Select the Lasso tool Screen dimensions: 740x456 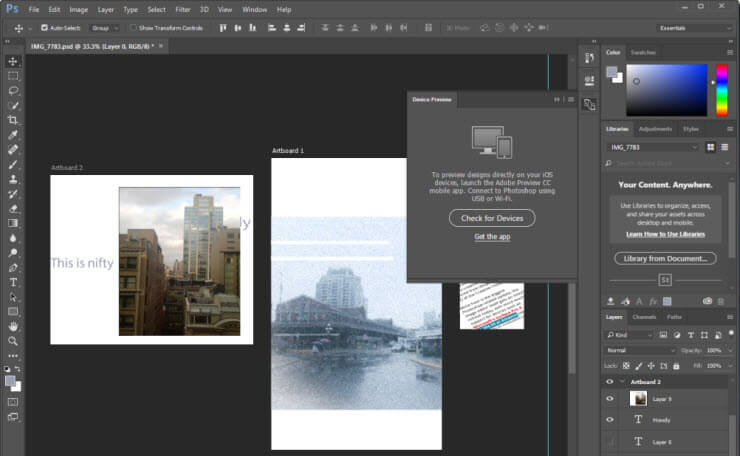(13, 90)
